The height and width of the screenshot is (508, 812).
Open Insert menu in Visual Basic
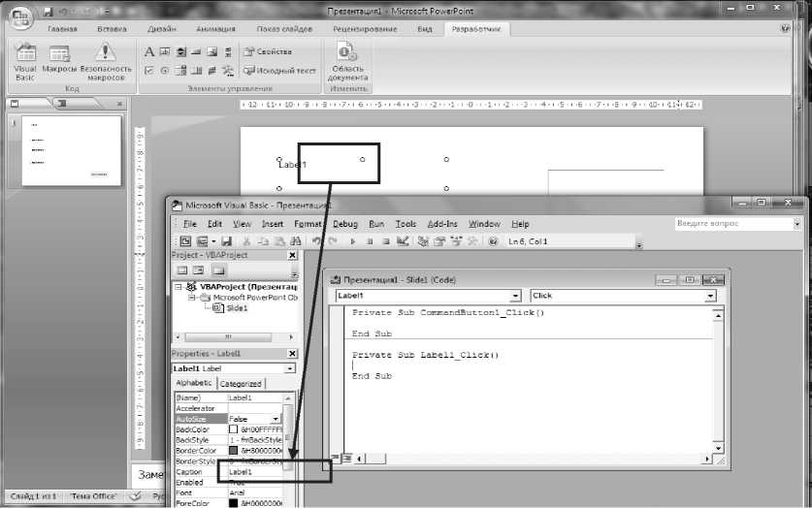point(273,224)
